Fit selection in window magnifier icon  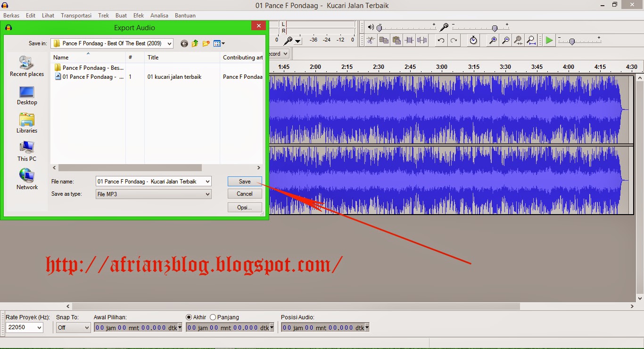coord(518,41)
